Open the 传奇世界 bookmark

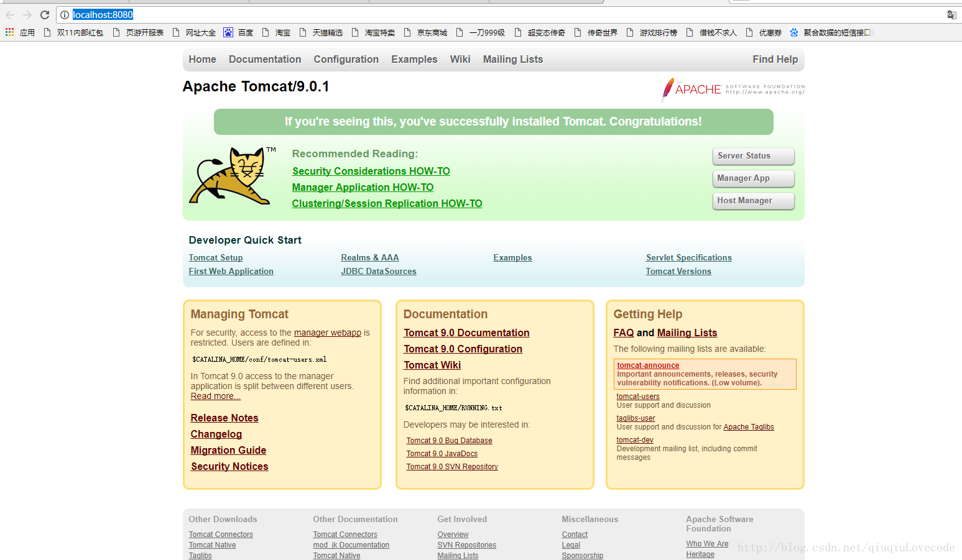point(596,32)
